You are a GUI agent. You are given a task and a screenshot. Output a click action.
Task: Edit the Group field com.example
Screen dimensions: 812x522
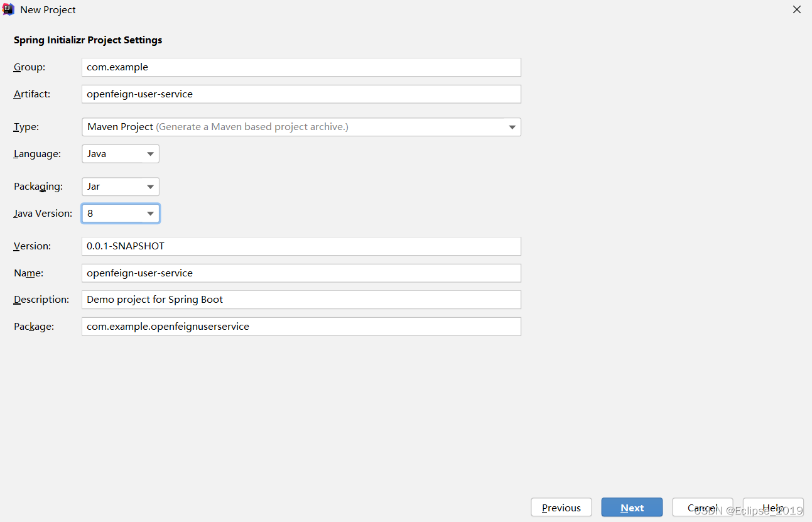pos(301,67)
